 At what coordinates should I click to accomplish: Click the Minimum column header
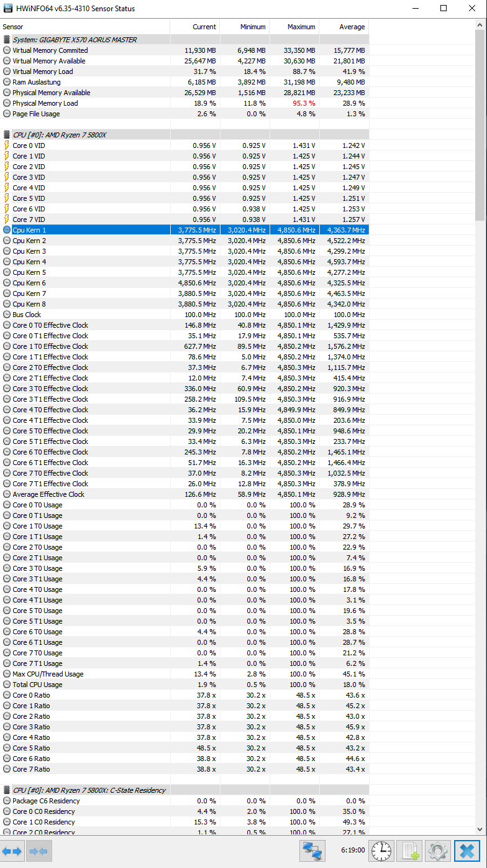point(244,27)
